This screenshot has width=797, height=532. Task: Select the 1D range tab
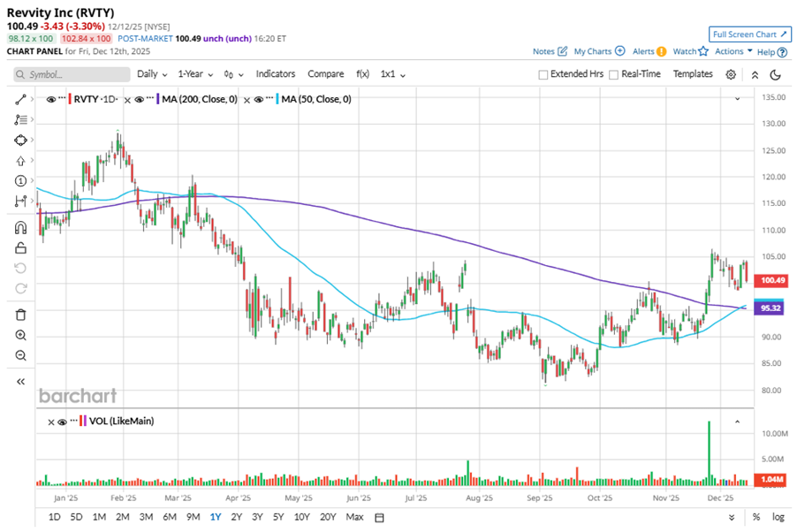point(55,517)
